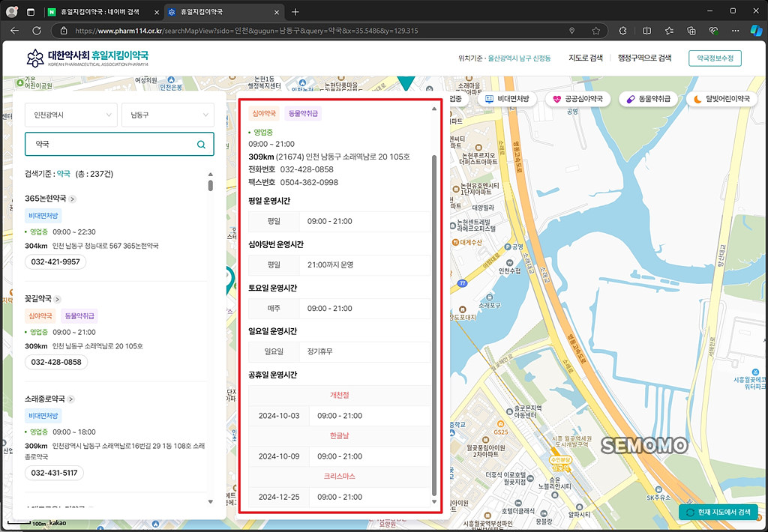Click search magnifier in pharmacy search box

click(x=201, y=145)
